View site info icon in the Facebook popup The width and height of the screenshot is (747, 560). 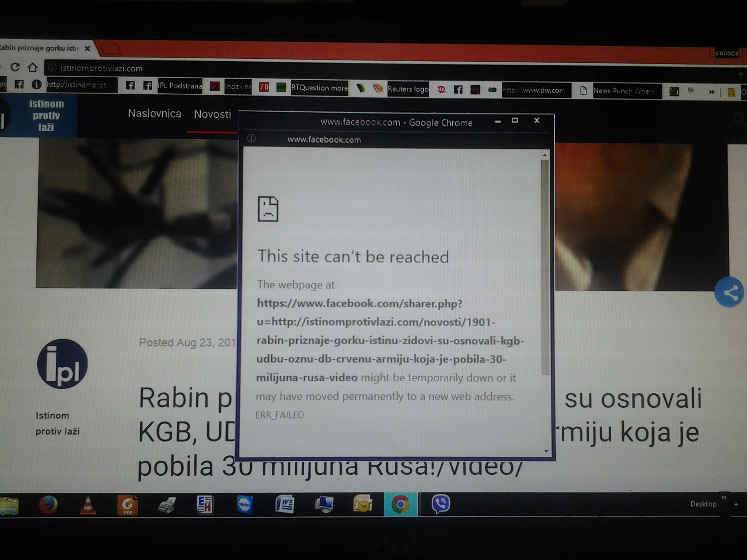pyautogui.click(x=251, y=139)
